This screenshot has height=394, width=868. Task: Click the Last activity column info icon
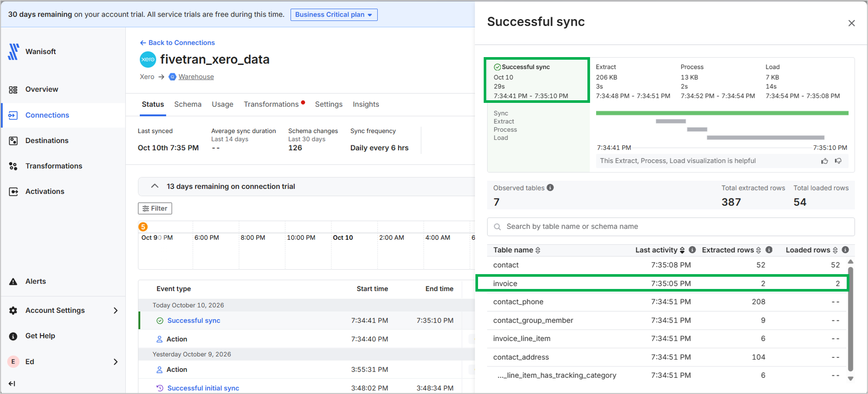[692, 250]
